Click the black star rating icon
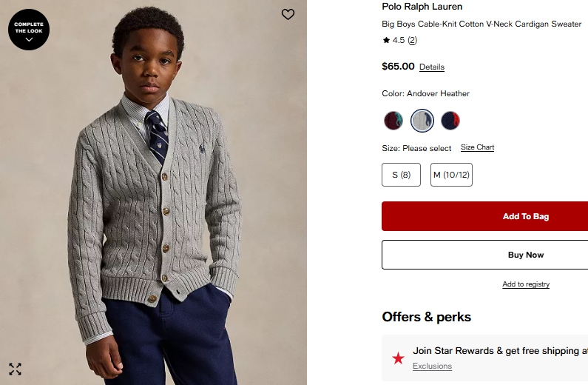Screen dimensions: 588x385 tap(386, 41)
